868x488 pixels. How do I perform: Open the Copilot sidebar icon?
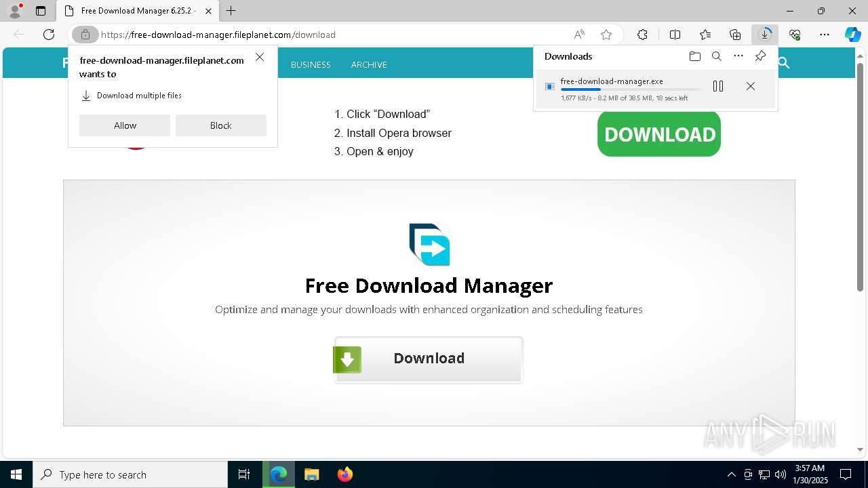coord(852,35)
